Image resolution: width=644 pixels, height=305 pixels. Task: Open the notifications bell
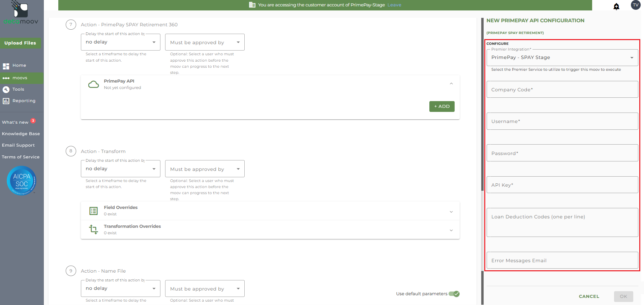click(616, 6)
